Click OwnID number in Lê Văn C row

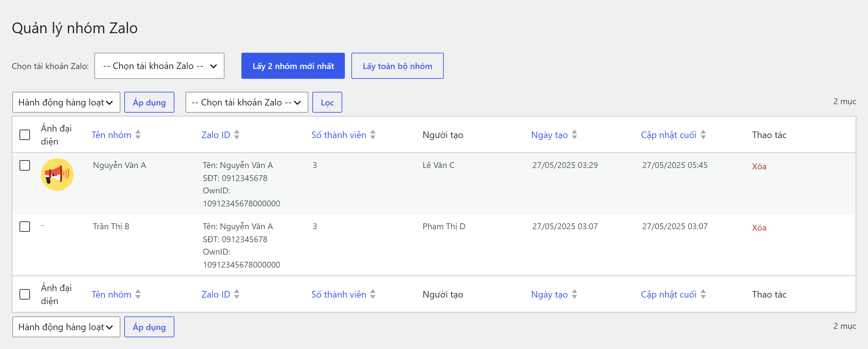241,203
